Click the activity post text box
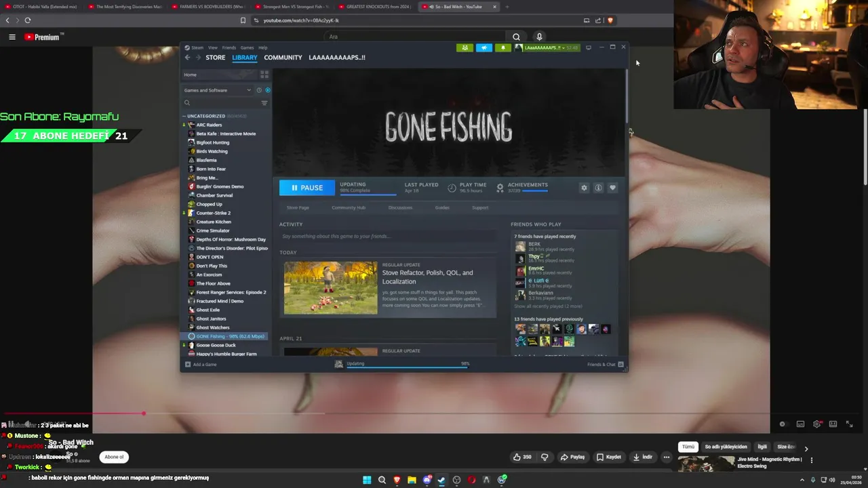Viewport: 868px width, 488px height. point(389,236)
